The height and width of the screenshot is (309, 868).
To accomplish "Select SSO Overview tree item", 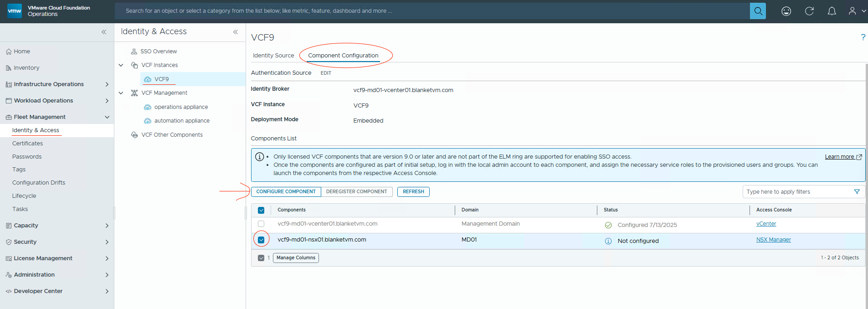I will [x=159, y=51].
